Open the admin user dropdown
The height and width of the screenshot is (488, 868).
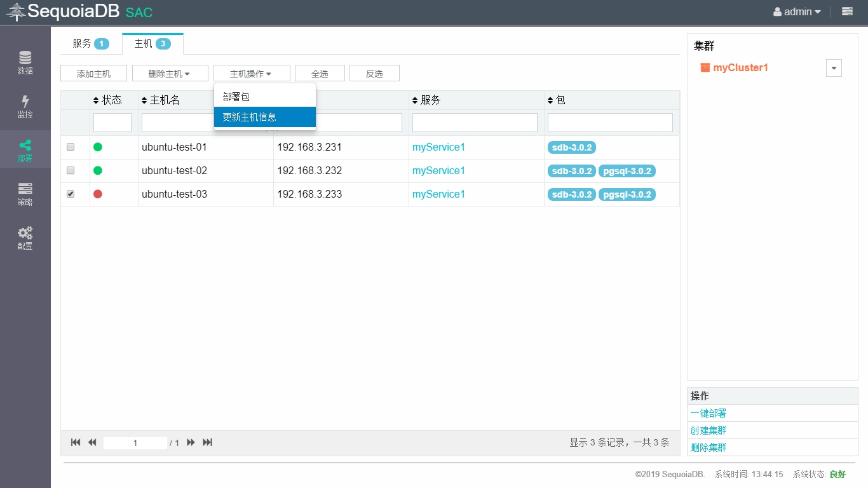tap(797, 11)
